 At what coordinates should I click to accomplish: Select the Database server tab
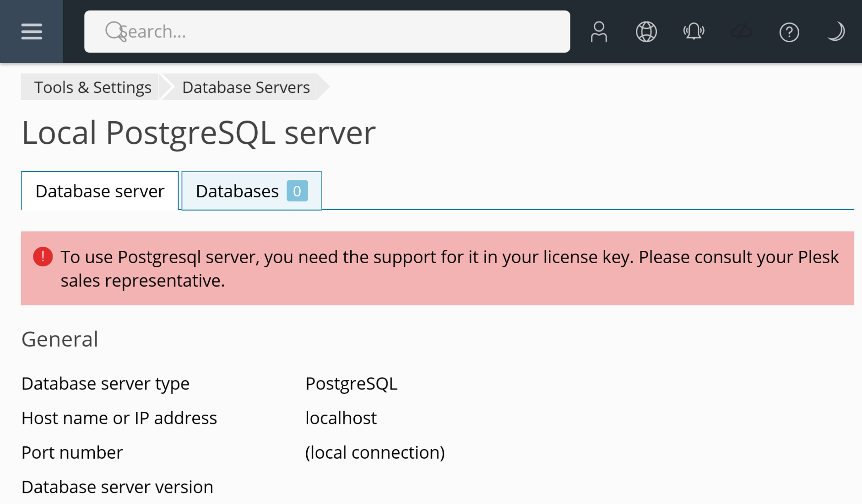point(100,191)
